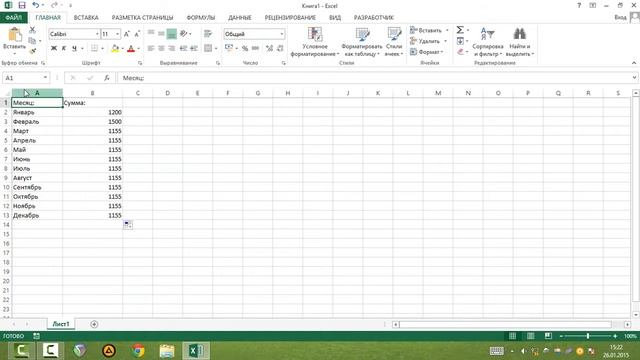640x360 pixels.
Task: Click the Save icon in quick access
Action: pos(22,5)
